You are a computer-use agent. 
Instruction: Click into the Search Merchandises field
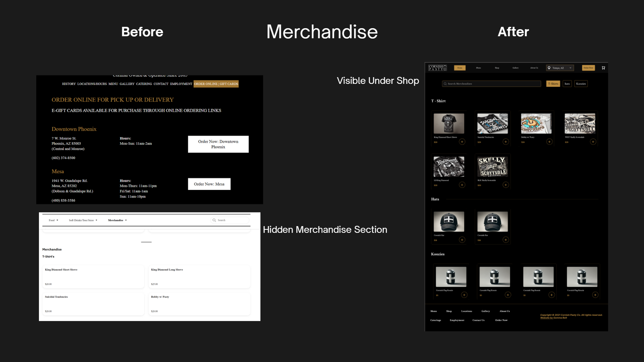click(493, 84)
